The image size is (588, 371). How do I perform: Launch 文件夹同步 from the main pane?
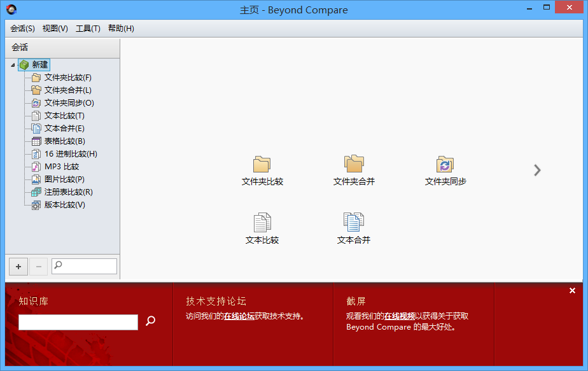click(x=445, y=165)
